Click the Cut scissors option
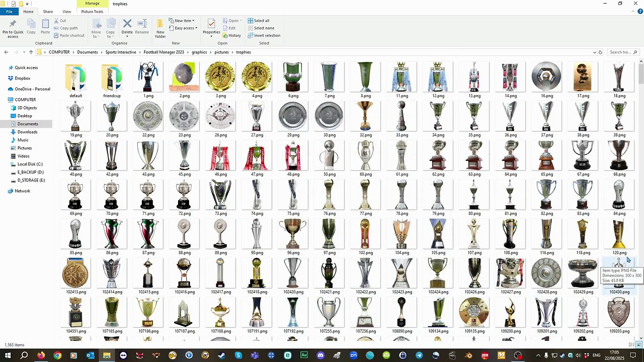Screen dimensions: 644x362 click(59, 21)
